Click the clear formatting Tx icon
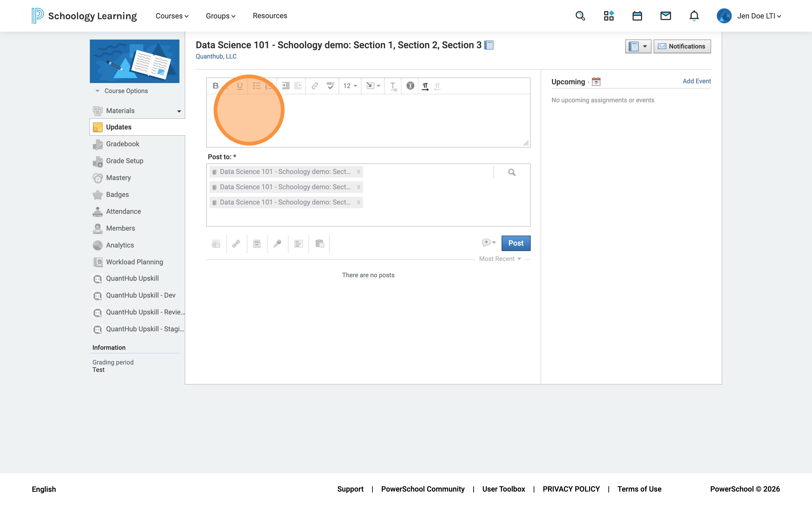Image resolution: width=812 pixels, height=505 pixels. pyautogui.click(x=393, y=86)
